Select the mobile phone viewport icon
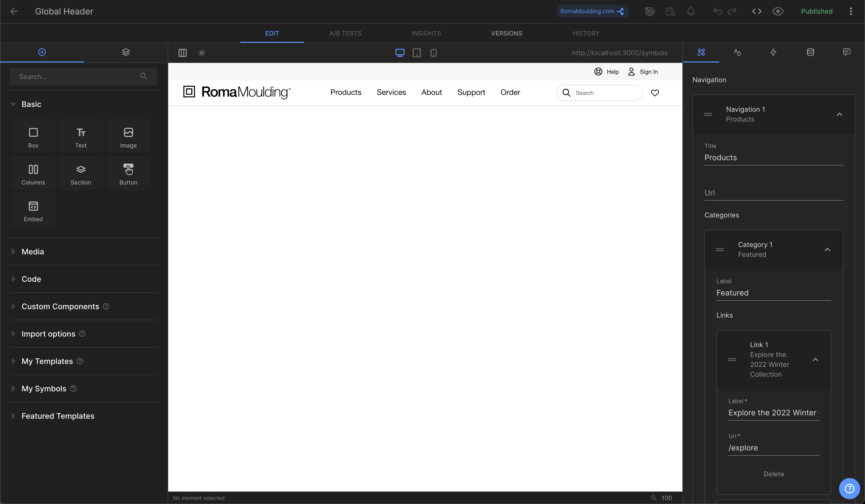Viewport: 865px width, 504px height. coord(433,53)
